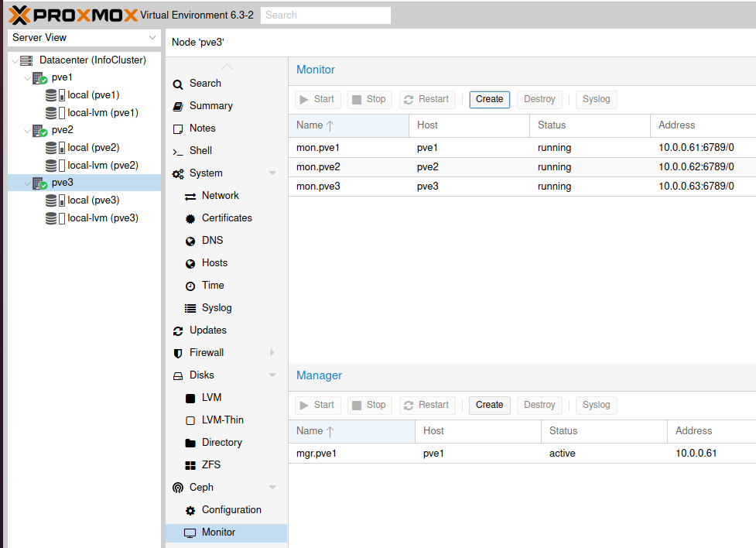Click Destroy in the Manager toolbar
Screen dimensions: 756x548
pos(539,406)
